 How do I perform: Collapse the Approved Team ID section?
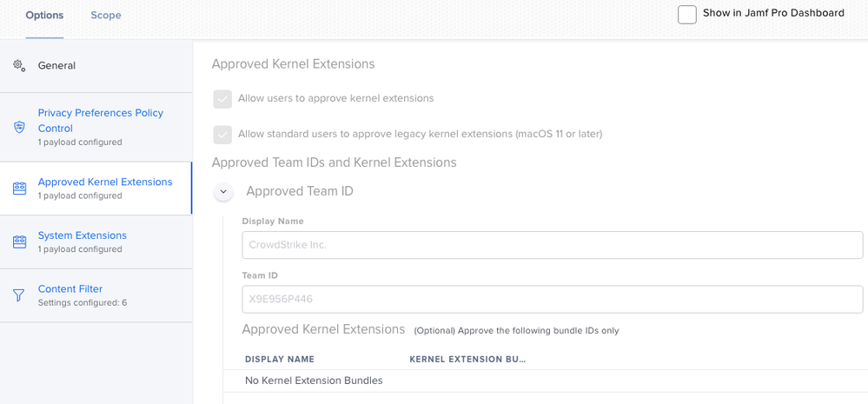(223, 191)
